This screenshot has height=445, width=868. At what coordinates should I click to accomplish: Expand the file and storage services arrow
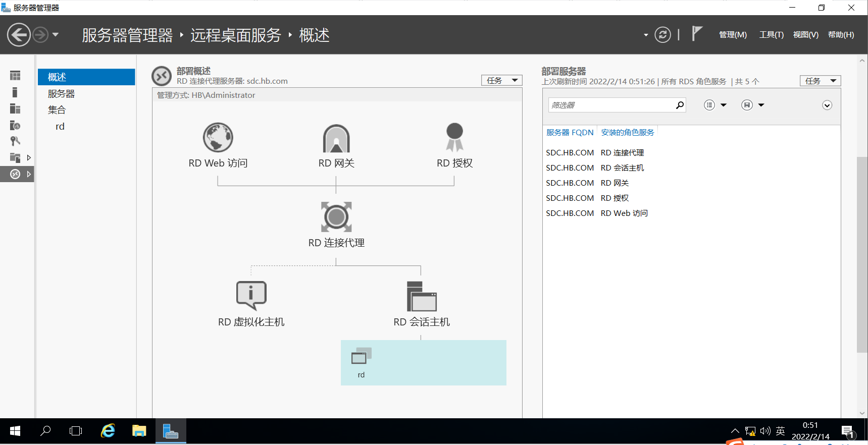[29, 157]
